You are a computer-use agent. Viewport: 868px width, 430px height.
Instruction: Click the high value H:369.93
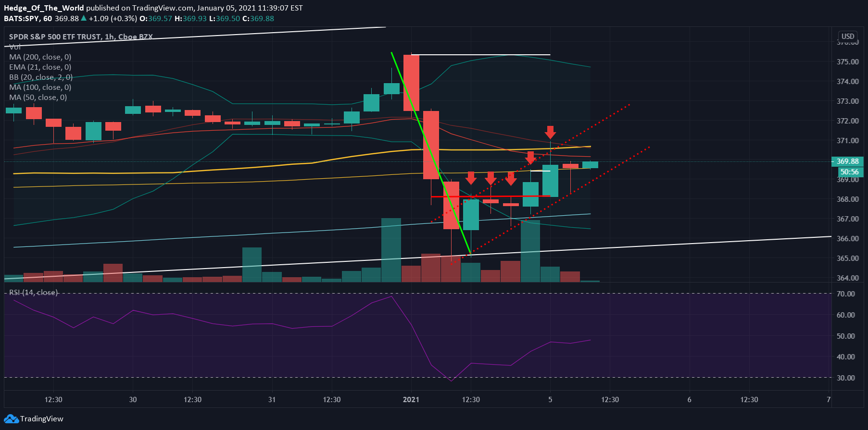pos(190,19)
